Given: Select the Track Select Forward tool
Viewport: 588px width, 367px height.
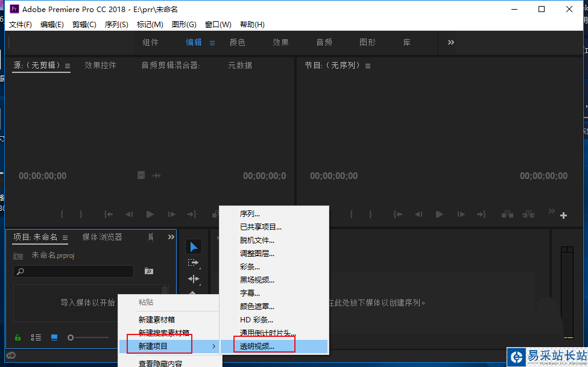Looking at the screenshot, I should [x=194, y=263].
